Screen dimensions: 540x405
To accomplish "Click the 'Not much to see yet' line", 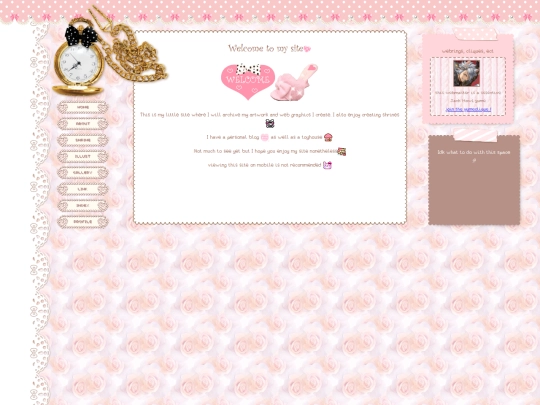I will 265,151.
